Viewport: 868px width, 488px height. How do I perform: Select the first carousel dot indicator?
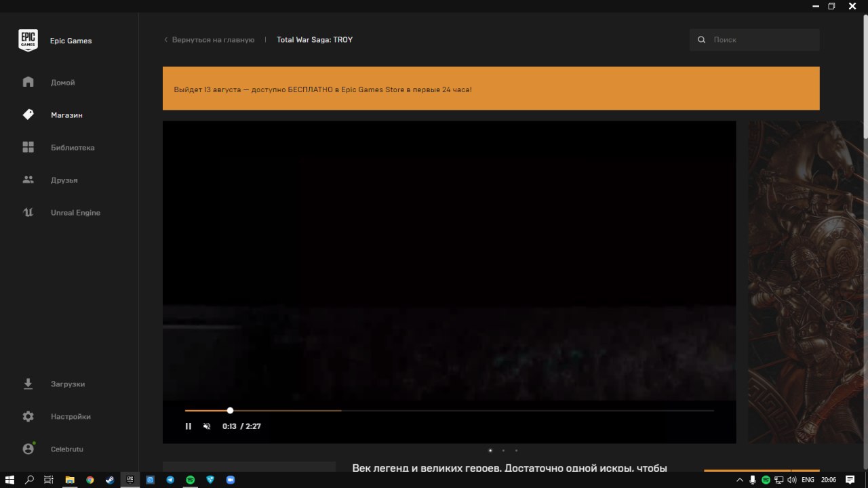click(x=490, y=450)
